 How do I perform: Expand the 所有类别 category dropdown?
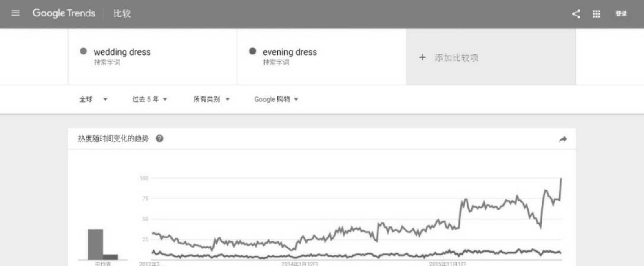211,99
